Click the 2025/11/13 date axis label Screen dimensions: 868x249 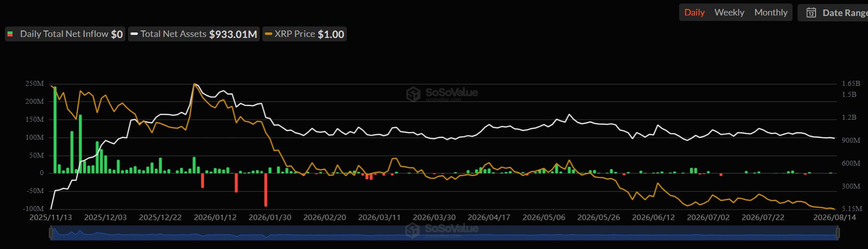tap(50, 218)
